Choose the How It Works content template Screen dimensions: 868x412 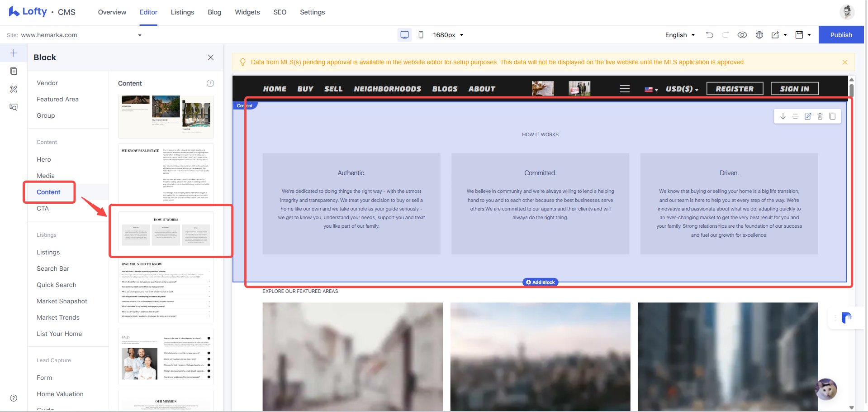(166, 231)
